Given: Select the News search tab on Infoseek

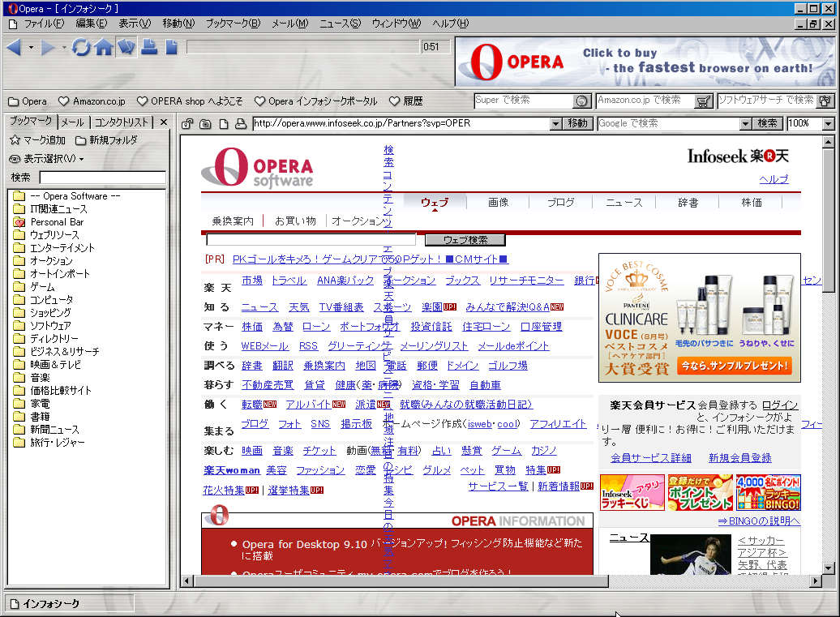Looking at the screenshot, I should point(624,203).
